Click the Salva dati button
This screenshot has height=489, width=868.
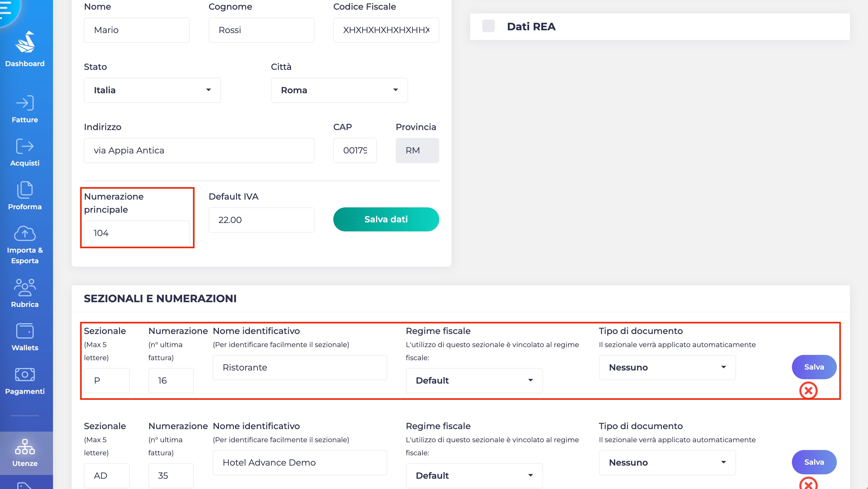386,219
